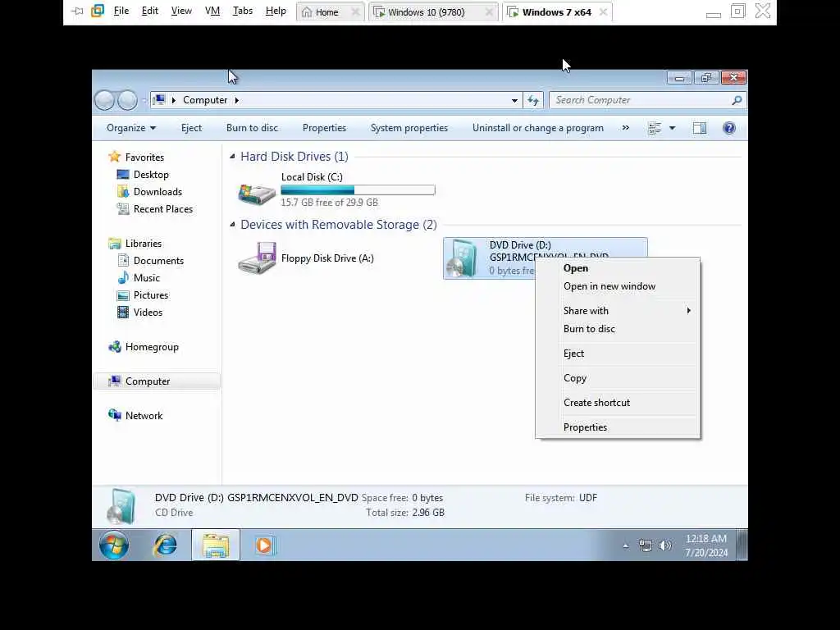Launch Internet Explorer from the taskbar
Image resolution: width=840 pixels, height=630 pixels.
point(166,546)
